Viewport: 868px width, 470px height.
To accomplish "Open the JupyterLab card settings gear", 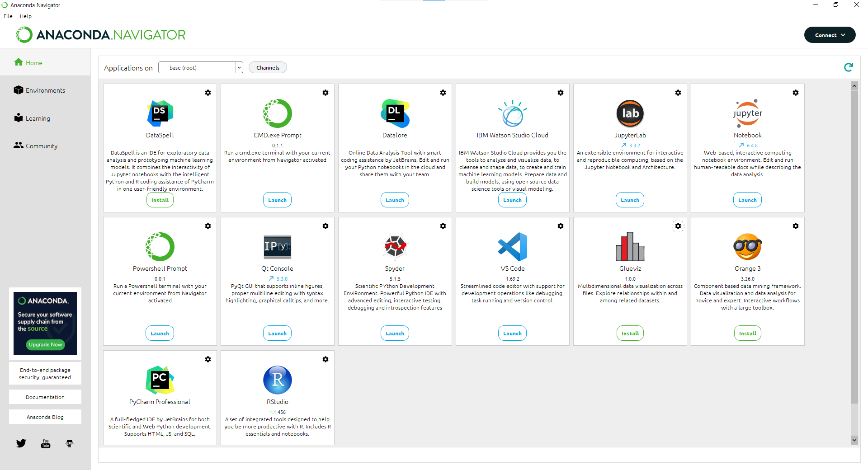I will [x=678, y=93].
